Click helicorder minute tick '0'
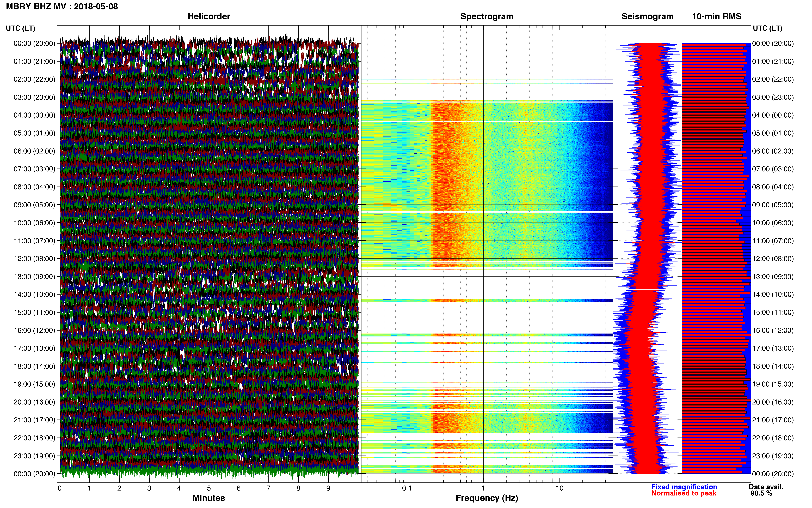Screen dimensions: 812x508 point(60,488)
